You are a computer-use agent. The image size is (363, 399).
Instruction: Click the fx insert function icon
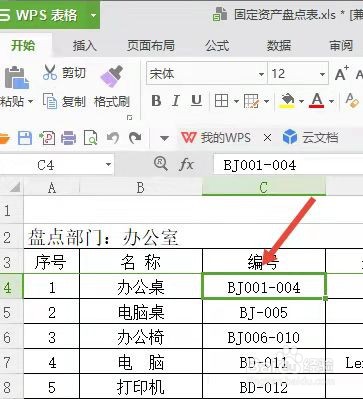[x=186, y=164]
